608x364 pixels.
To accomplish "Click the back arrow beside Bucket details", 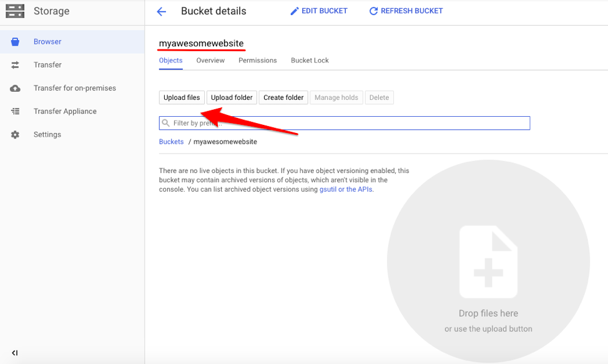I will (162, 11).
